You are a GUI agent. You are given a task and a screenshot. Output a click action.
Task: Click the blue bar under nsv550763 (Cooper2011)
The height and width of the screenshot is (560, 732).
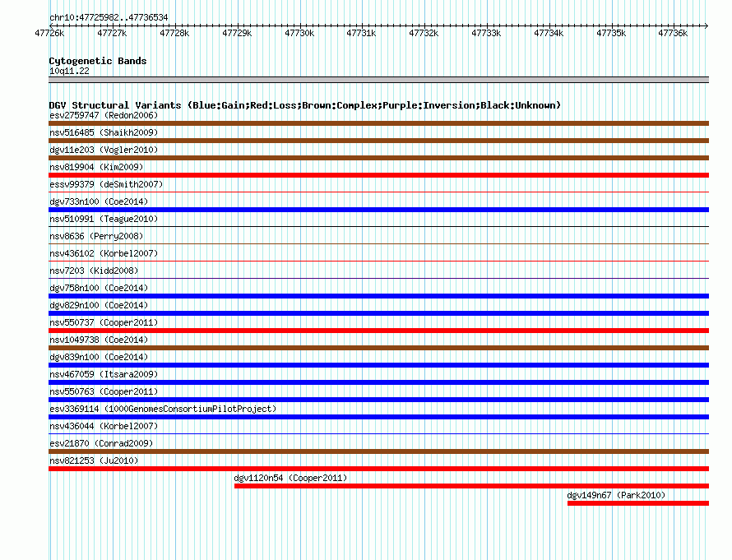click(x=378, y=400)
